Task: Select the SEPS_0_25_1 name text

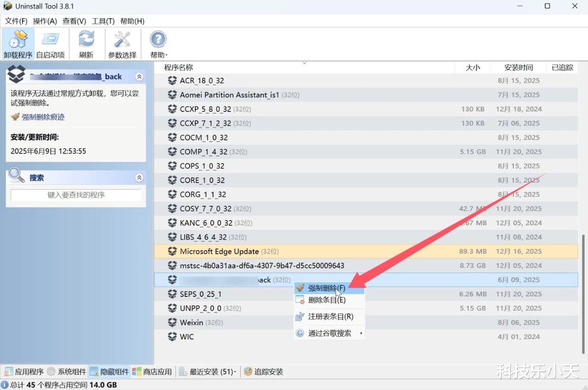Action: coord(201,294)
